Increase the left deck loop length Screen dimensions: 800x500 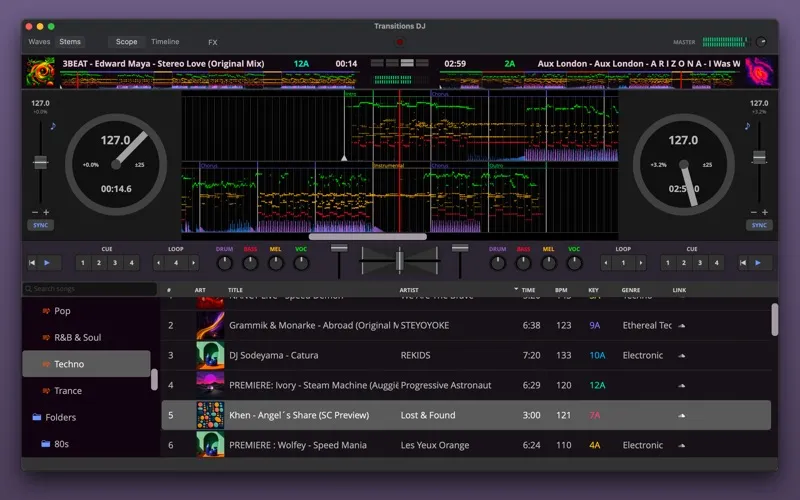point(193,263)
